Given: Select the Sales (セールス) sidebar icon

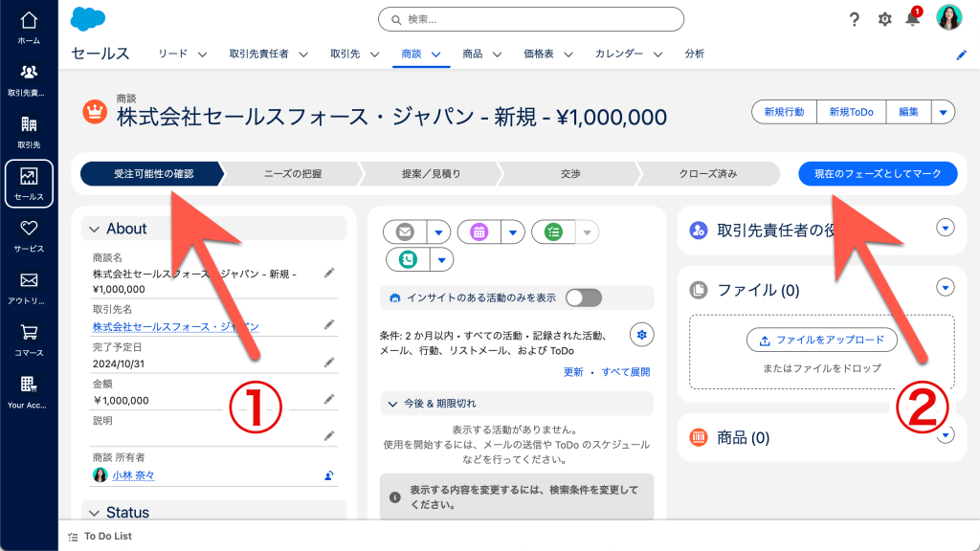Looking at the screenshot, I should click(29, 184).
